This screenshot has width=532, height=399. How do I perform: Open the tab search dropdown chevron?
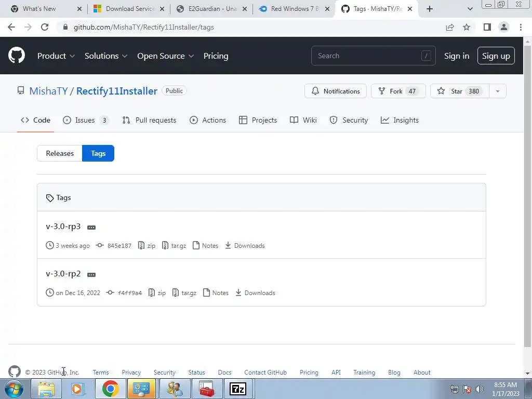(x=470, y=9)
